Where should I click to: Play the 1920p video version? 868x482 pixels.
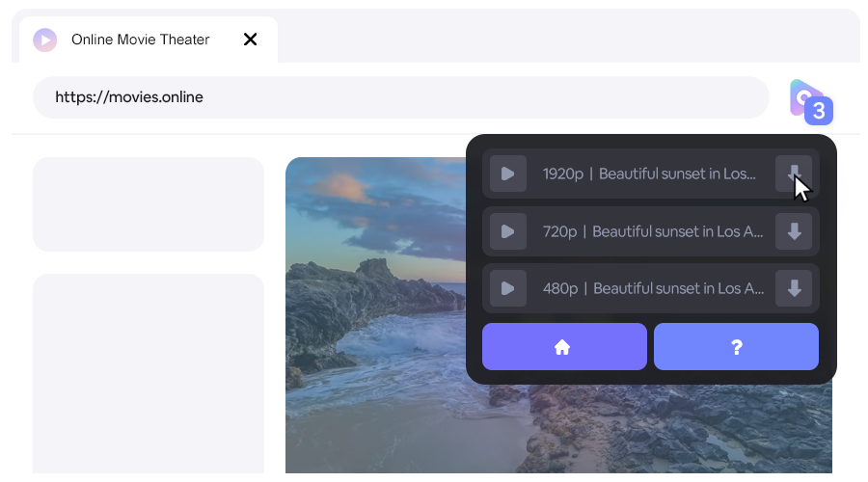click(507, 174)
